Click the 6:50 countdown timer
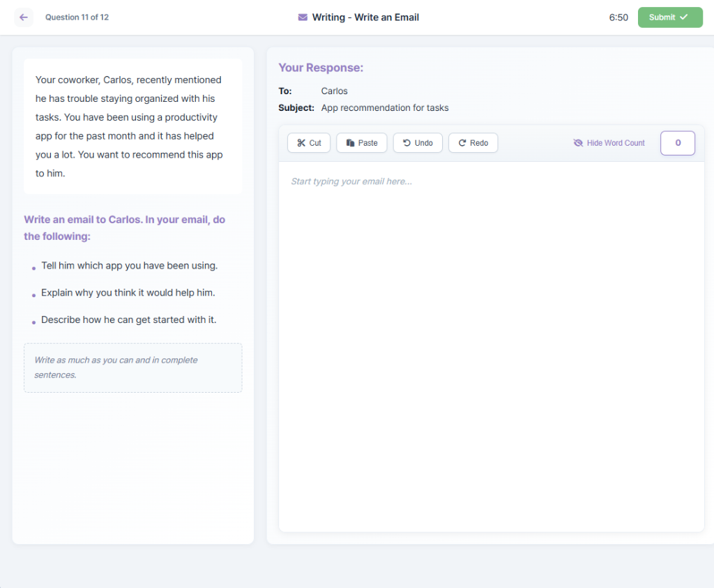The width and height of the screenshot is (714, 588). pos(618,17)
